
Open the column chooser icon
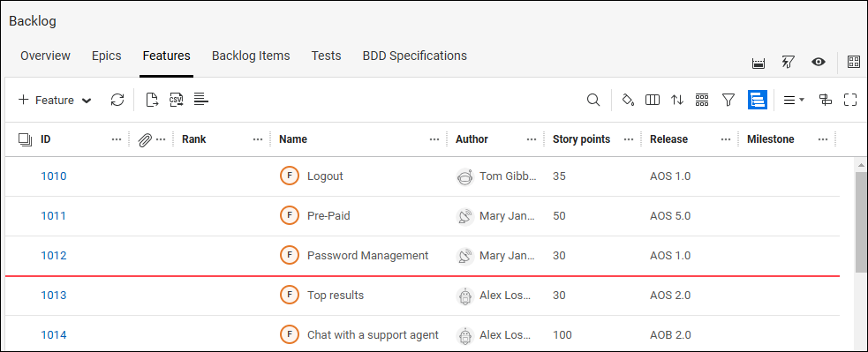653,101
